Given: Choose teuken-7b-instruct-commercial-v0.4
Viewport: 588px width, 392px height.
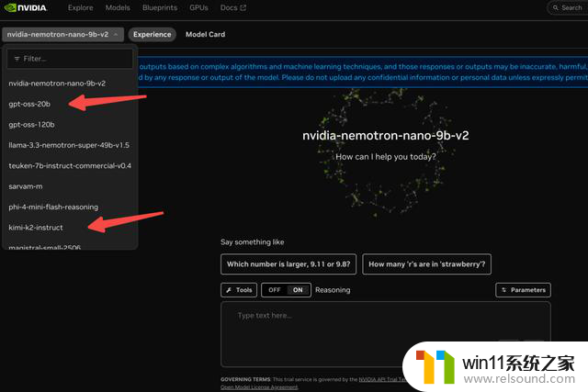Looking at the screenshot, I should (x=70, y=165).
